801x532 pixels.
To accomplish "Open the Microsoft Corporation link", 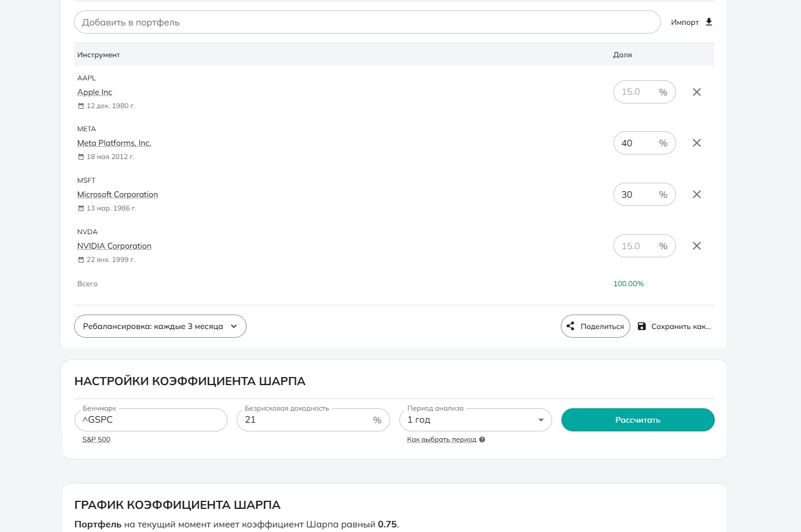I will tap(117, 194).
